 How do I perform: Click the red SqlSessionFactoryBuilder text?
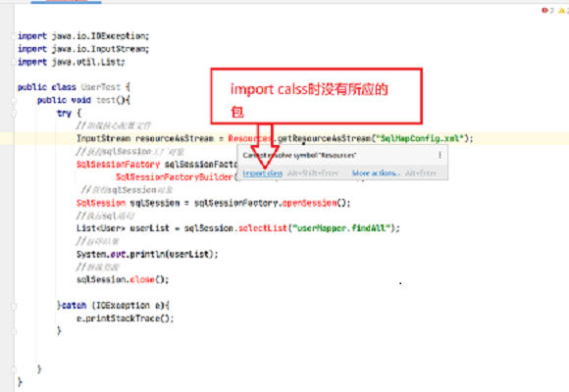coord(174,177)
